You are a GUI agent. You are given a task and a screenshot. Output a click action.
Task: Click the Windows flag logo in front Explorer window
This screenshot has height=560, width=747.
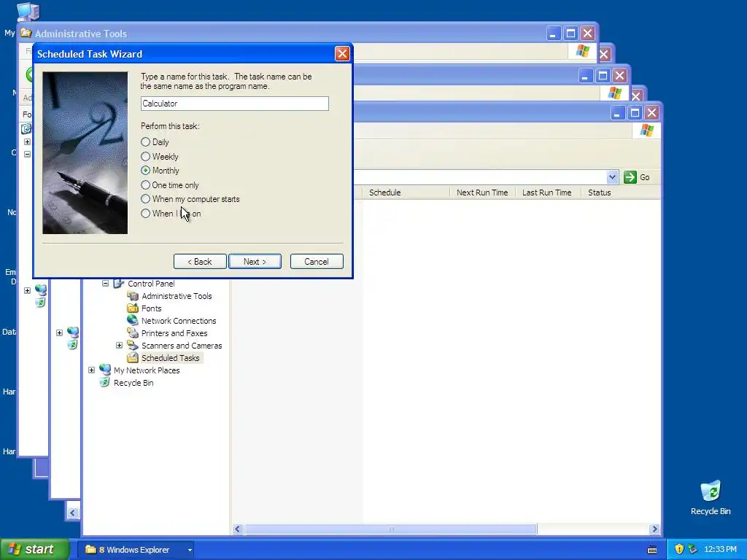pyautogui.click(x=647, y=130)
